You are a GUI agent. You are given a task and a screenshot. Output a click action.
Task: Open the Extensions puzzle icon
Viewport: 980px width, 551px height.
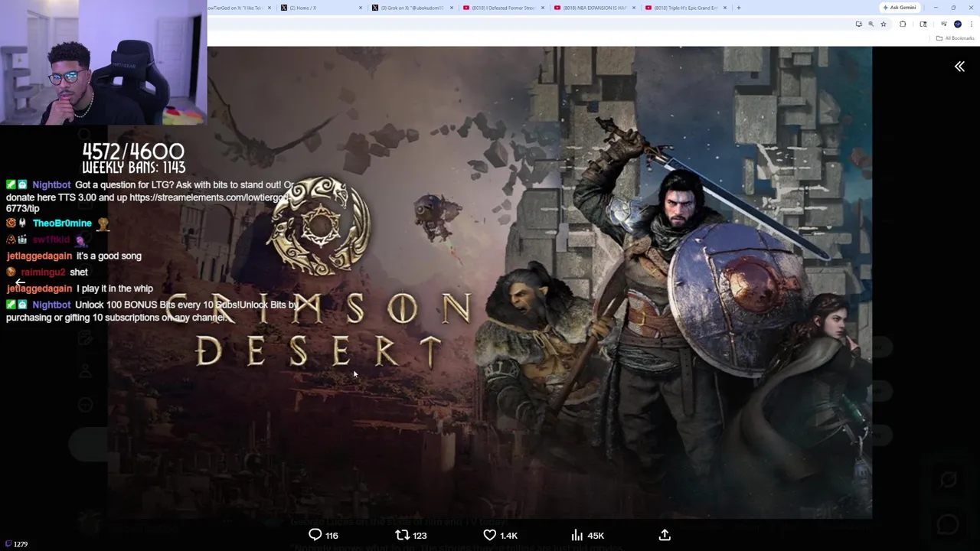(903, 24)
